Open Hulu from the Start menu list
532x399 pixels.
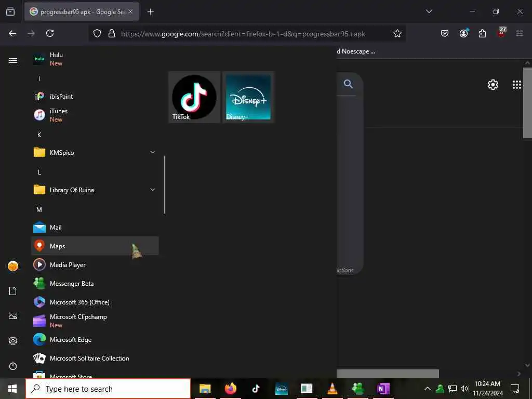95,59
